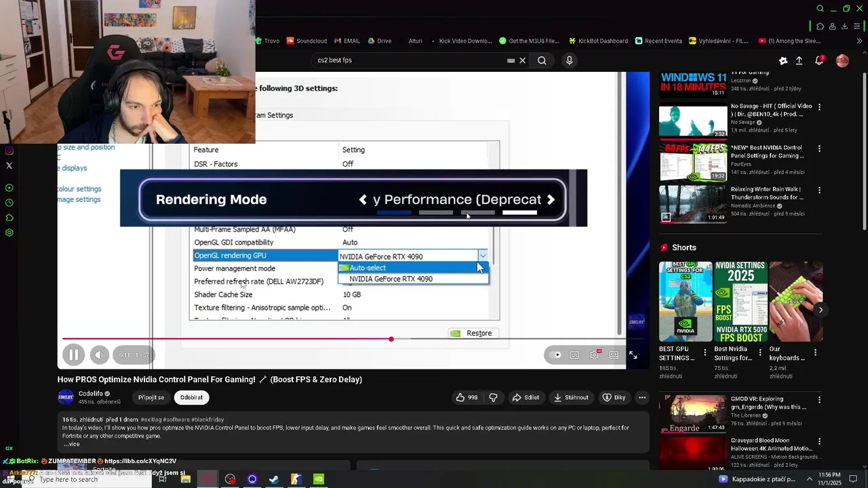Open the Relaxing Winter Rain Walk title
The width and height of the screenshot is (868, 488).
(767, 193)
